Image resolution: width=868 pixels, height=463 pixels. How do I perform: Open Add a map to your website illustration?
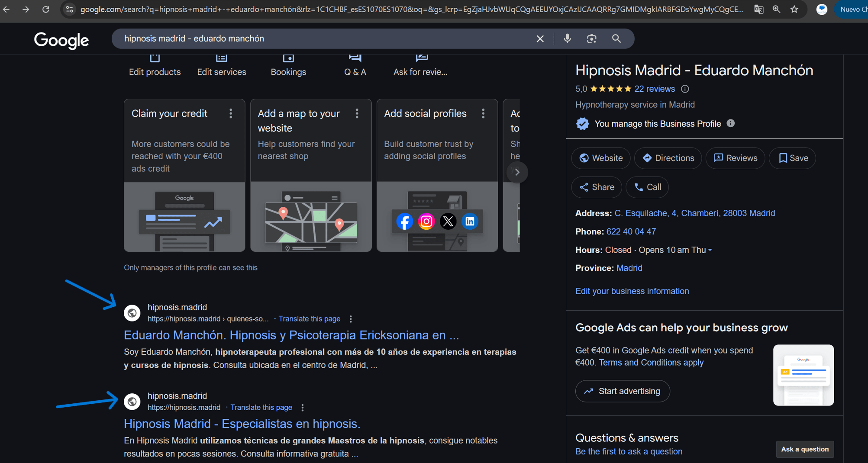[x=311, y=217]
